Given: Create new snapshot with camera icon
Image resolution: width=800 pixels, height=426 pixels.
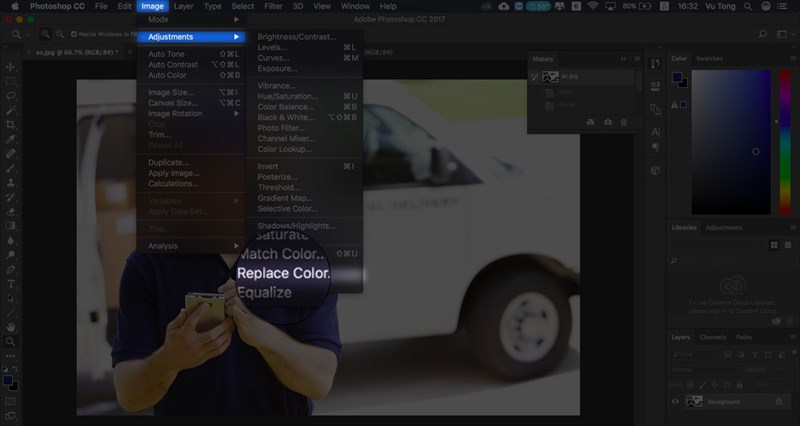Looking at the screenshot, I should point(608,122).
